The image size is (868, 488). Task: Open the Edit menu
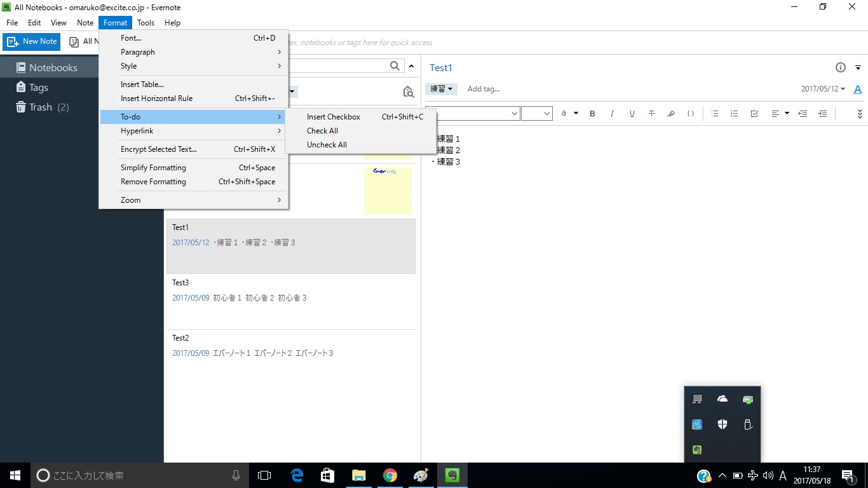click(34, 23)
